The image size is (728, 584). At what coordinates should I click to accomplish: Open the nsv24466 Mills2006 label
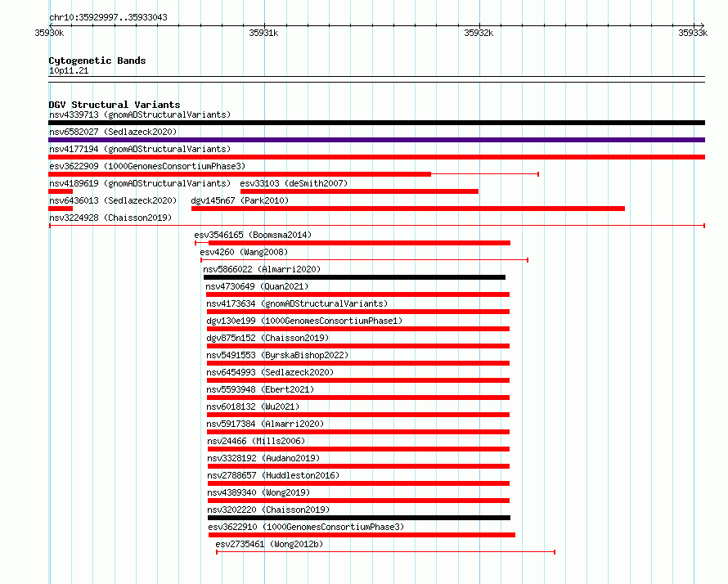coord(256,441)
